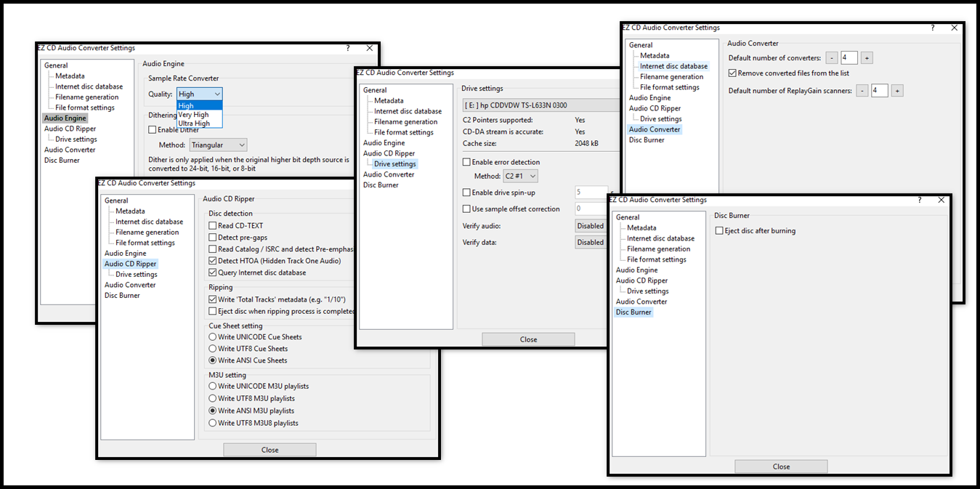The height and width of the screenshot is (489, 980).
Task: Select Disc Burner in the Audio Engine window tree
Action: (62, 160)
